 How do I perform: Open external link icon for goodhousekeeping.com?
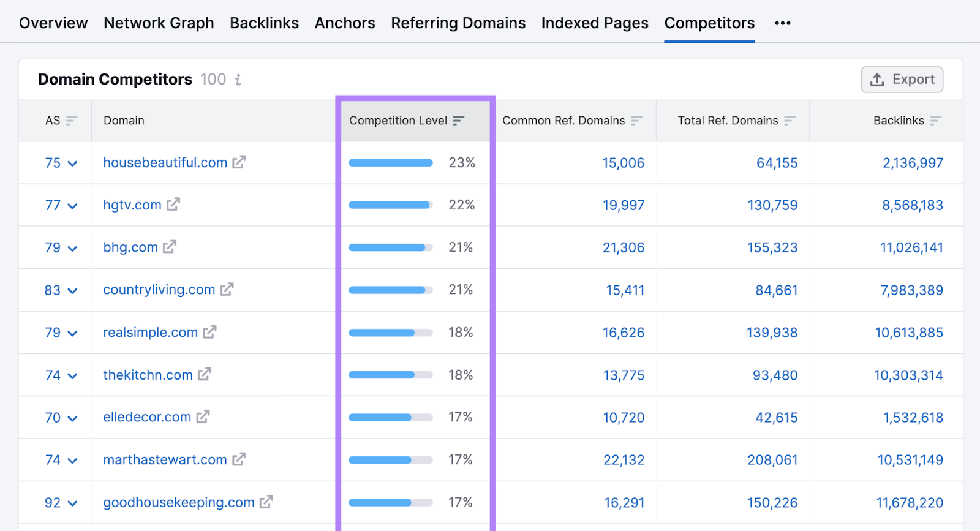(x=266, y=502)
